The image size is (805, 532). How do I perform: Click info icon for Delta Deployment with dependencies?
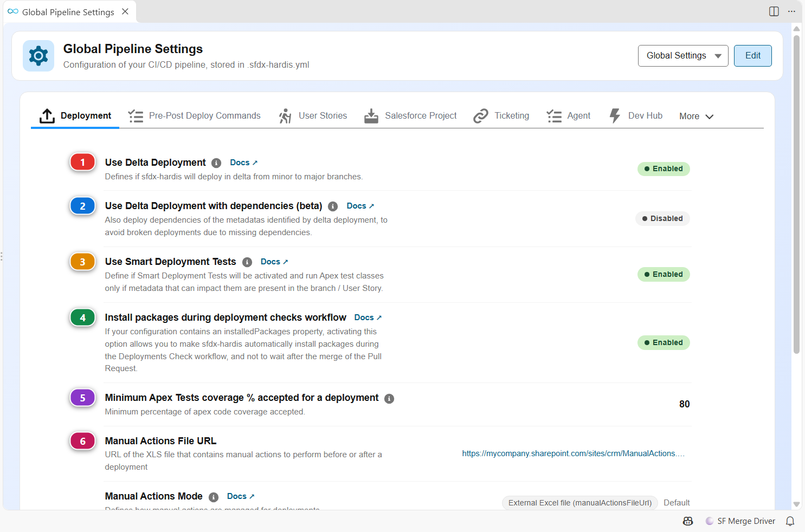[333, 206]
